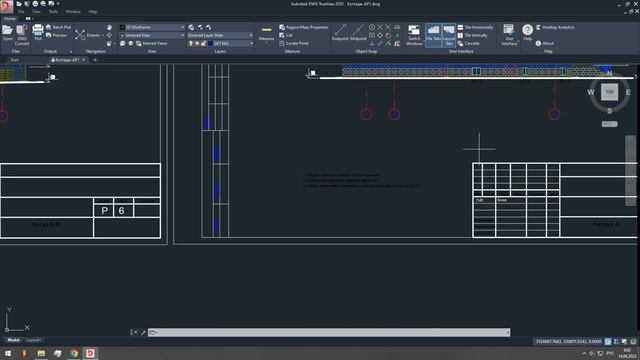Open Desktop Analytics

pos(555,27)
